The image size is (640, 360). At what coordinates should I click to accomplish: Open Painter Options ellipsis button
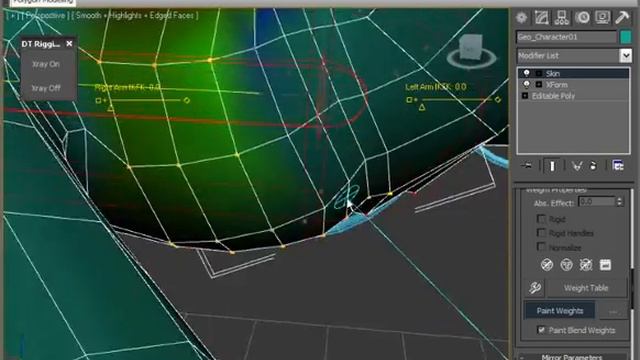(x=613, y=311)
